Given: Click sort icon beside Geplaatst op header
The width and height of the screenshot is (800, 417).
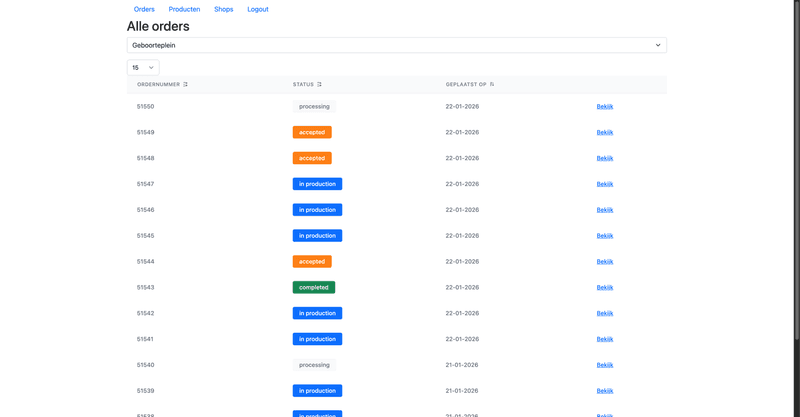Looking at the screenshot, I should (492, 84).
